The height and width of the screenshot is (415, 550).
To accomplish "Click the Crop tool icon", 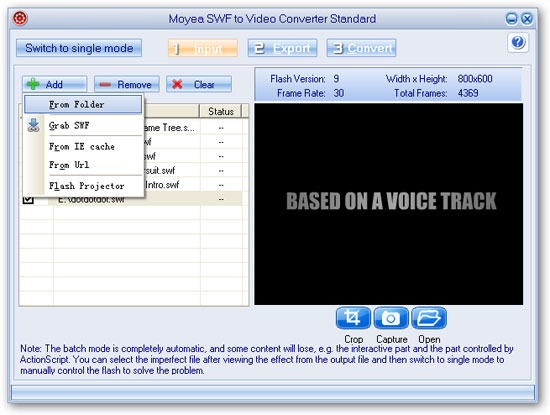I will pos(353,318).
